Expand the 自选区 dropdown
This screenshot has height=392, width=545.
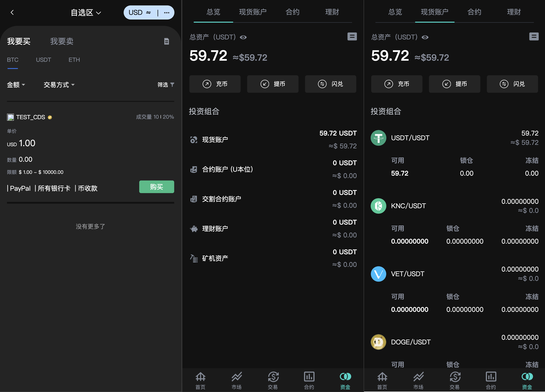[86, 12]
